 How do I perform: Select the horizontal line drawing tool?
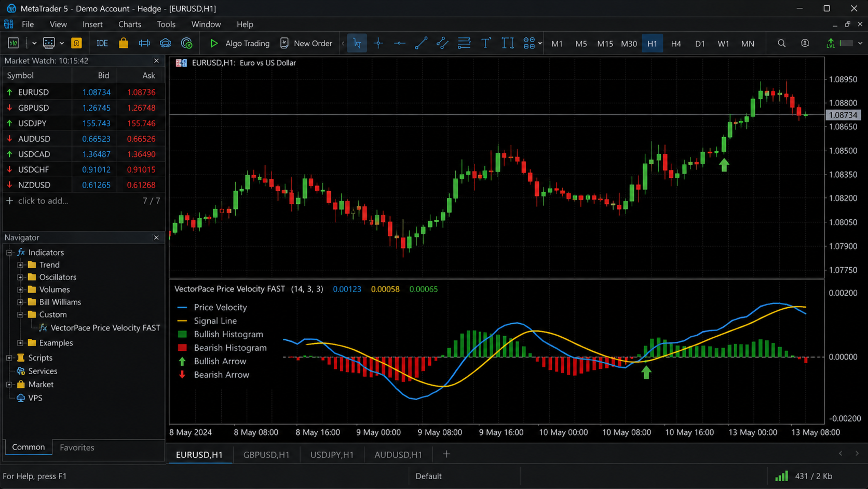click(x=400, y=44)
